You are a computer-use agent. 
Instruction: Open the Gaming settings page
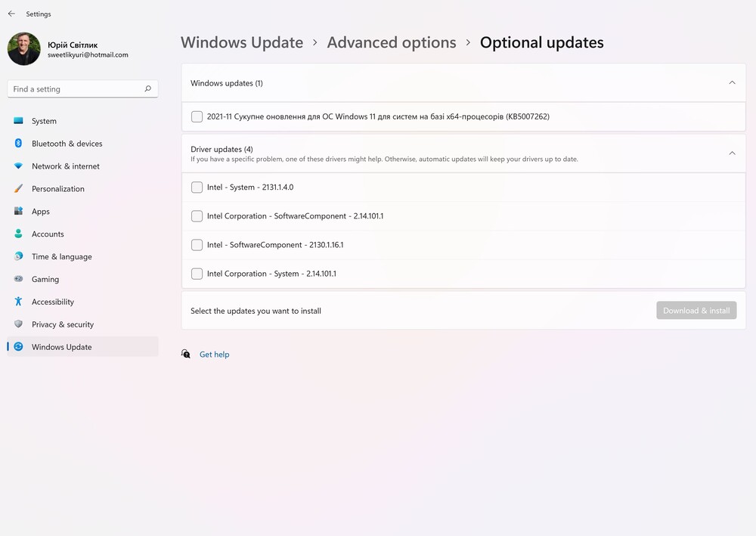[x=45, y=279]
